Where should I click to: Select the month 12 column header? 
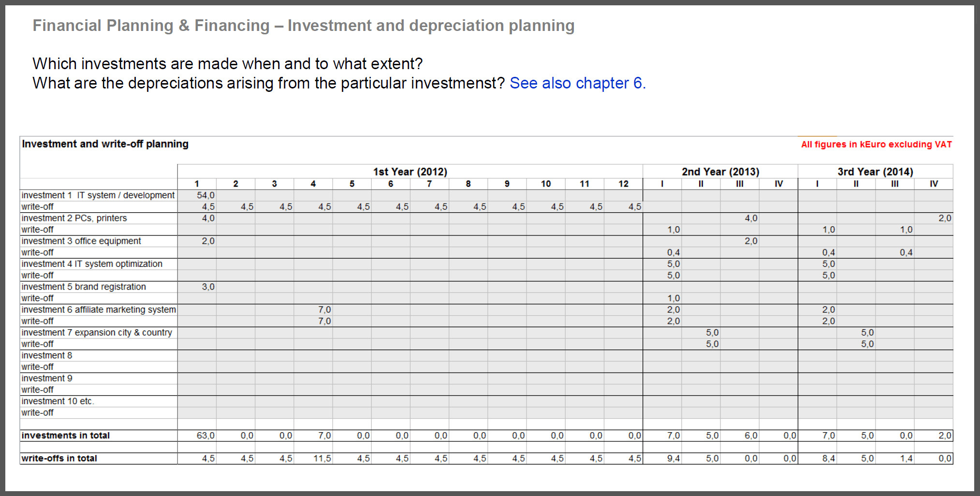tap(623, 184)
